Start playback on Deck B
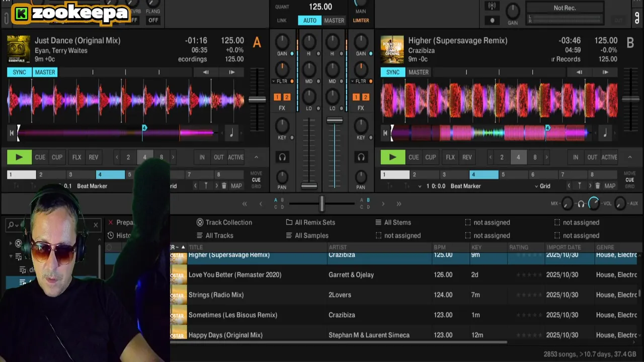The image size is (644, 362). [x=392, y=157]
